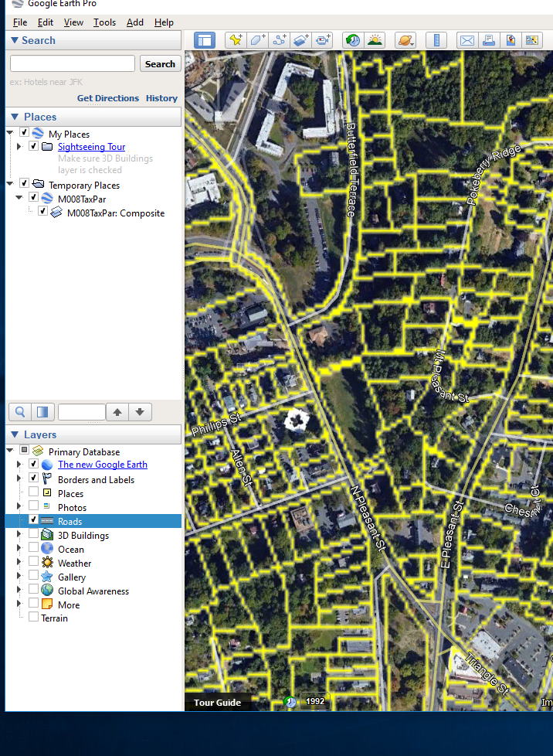The image size is (553, 756).
Task: Toggle the sidebar visibility button
Action: 204,40
